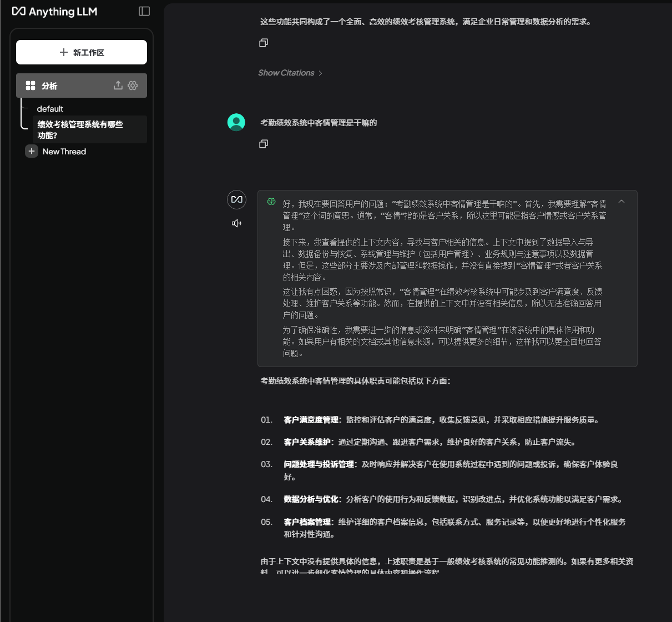Click the thought brain icon
This screenshot has height=622, width=672.
(x=271, y=202)
